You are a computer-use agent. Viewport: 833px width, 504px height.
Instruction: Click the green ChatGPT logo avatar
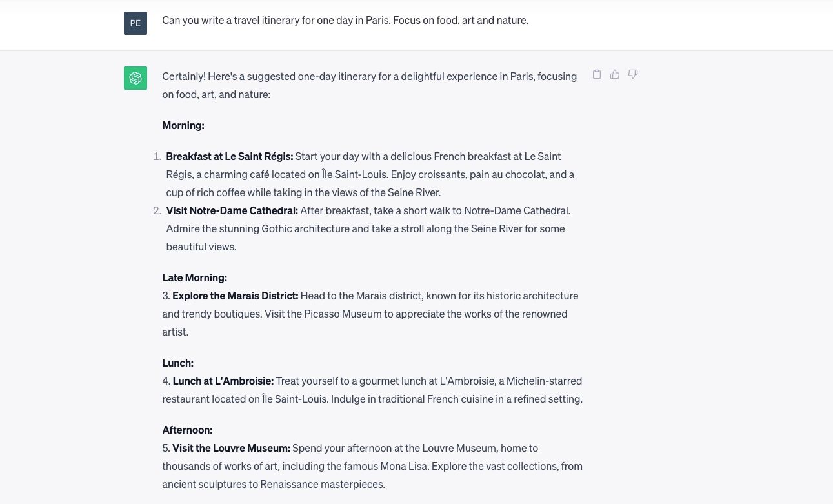[135, 78]
